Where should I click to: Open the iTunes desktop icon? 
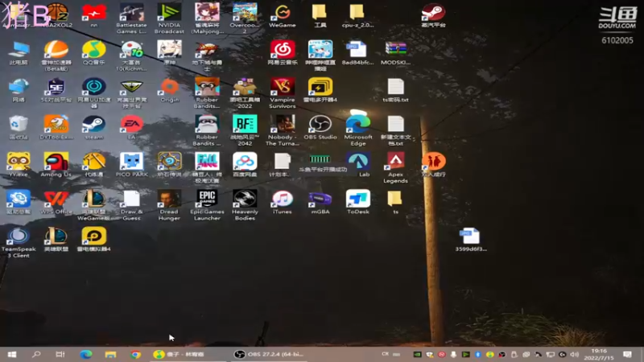[x=283, y=203]
